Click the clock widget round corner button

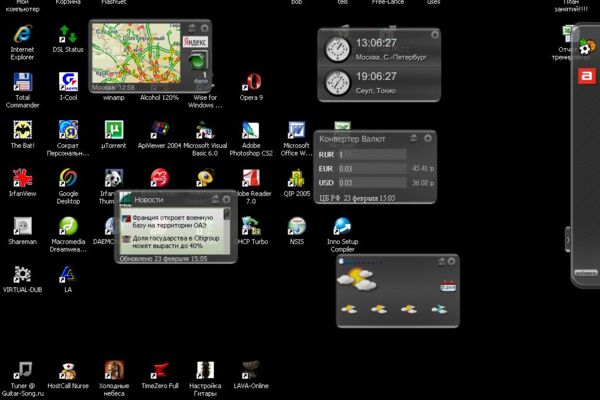[x=435, y=35]
